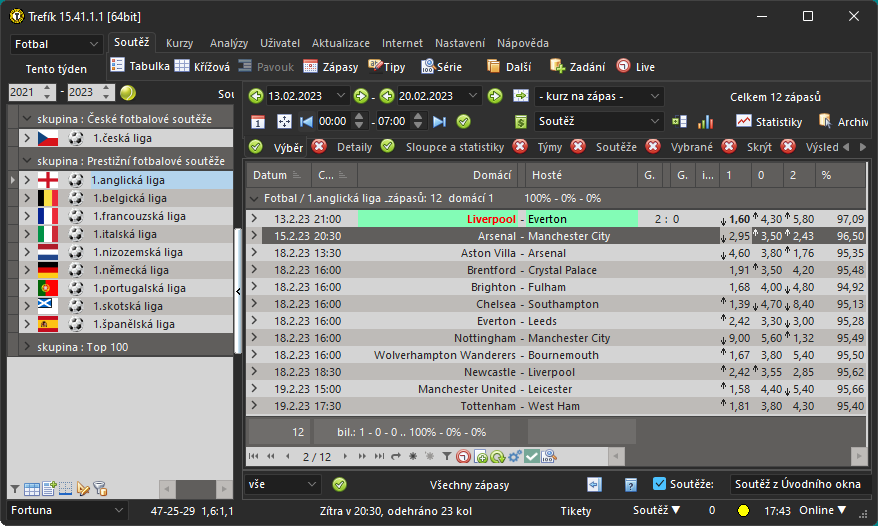Open the Fotbal sport dropdown
878x526 pixels.
[x=57, y=44]
